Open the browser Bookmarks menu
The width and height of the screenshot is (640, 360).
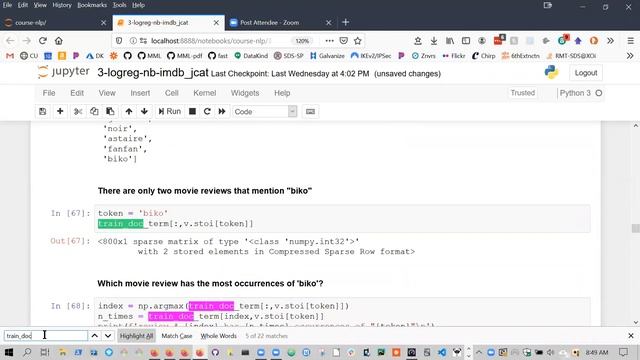tap(92, 5)
